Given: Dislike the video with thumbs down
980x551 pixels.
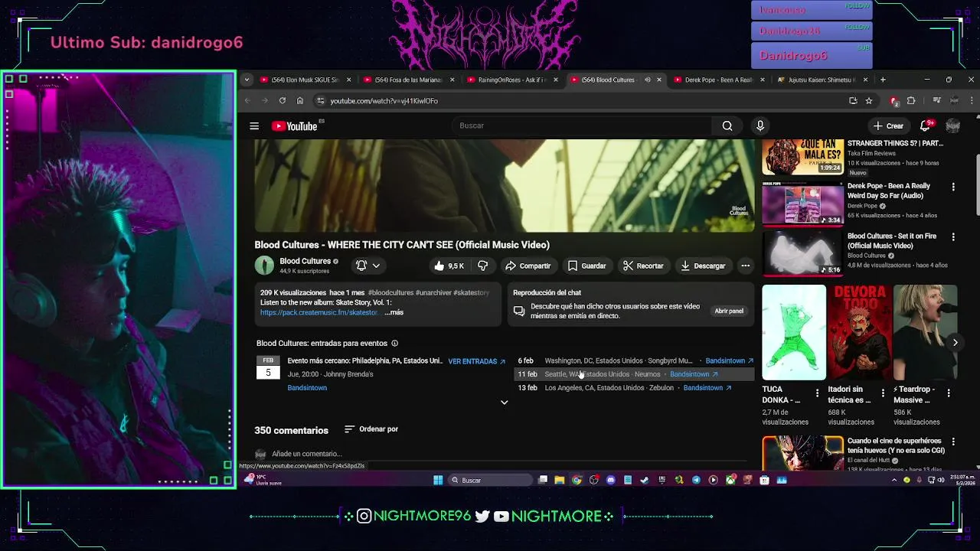Looking at the screenshot, I should (482, 266).
